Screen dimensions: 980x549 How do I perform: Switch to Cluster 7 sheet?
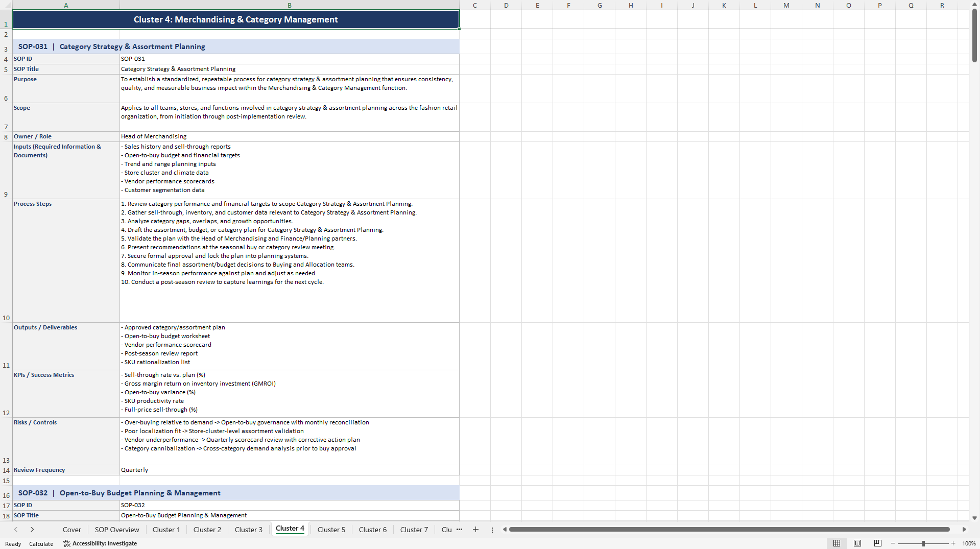414,530
